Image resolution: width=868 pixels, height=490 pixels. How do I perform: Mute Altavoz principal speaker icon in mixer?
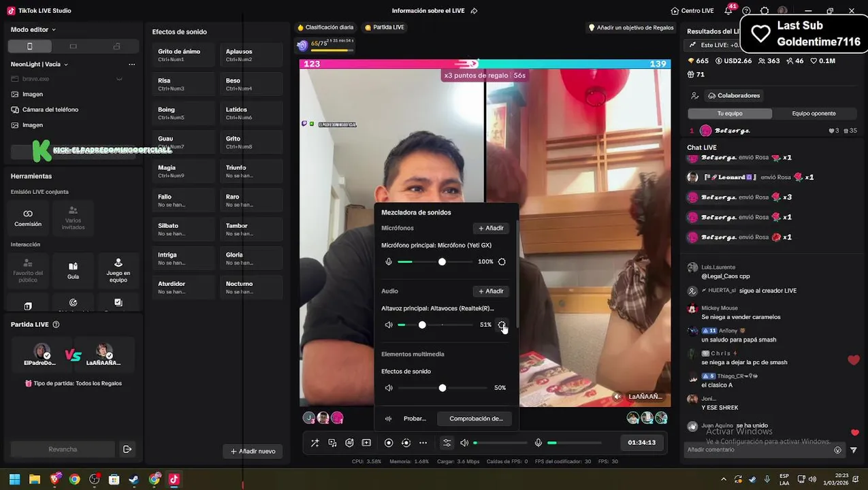pyautogui.click(x=389, y=325)
